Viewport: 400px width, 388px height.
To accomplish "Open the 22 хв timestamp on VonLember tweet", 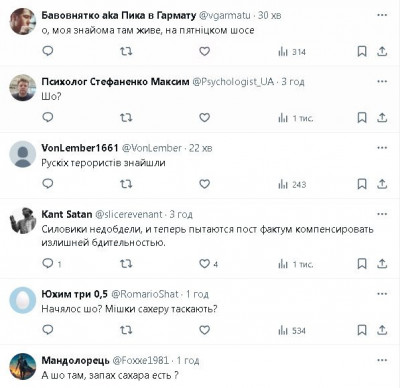I will (x=200, y=148).
